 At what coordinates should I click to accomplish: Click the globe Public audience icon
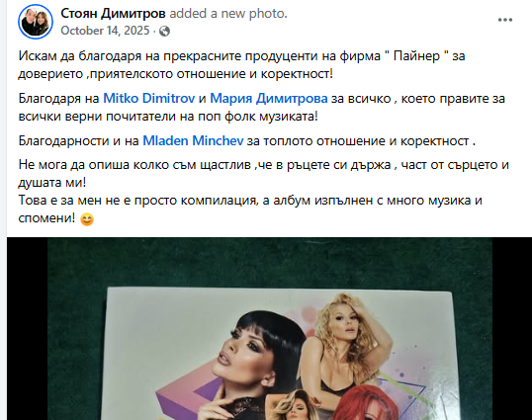[164, 32]
